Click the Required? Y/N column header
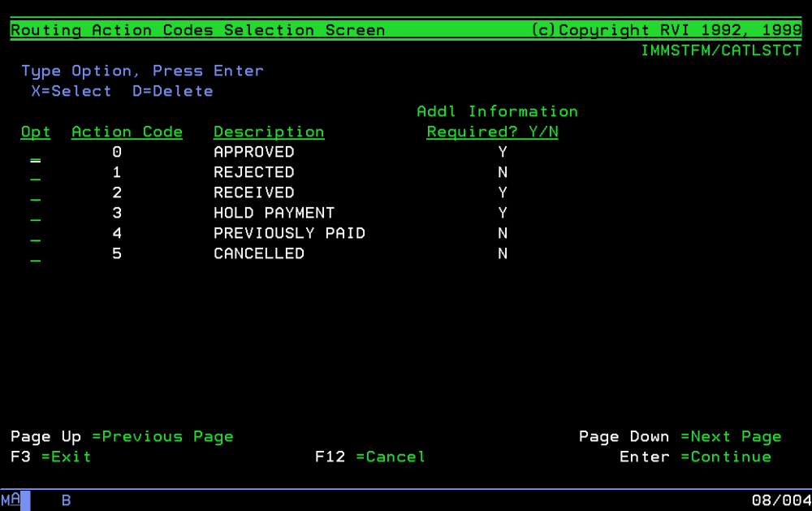 tap(492, 132)
